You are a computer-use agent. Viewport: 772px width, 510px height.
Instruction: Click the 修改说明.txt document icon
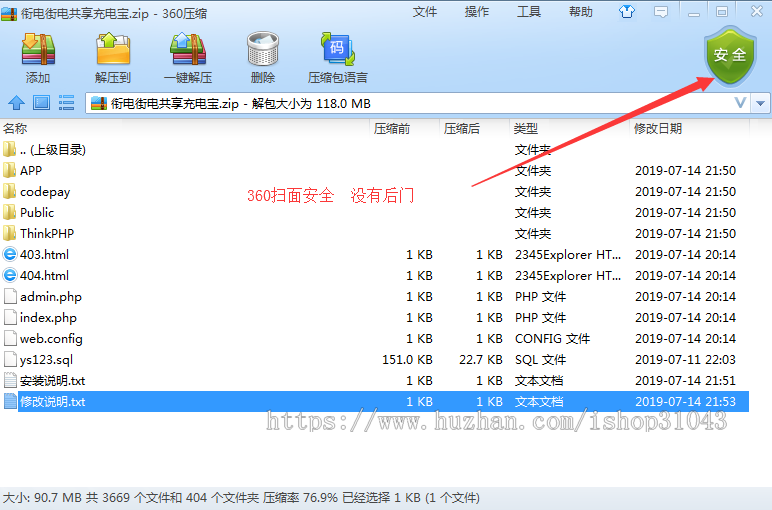[10, 401]
